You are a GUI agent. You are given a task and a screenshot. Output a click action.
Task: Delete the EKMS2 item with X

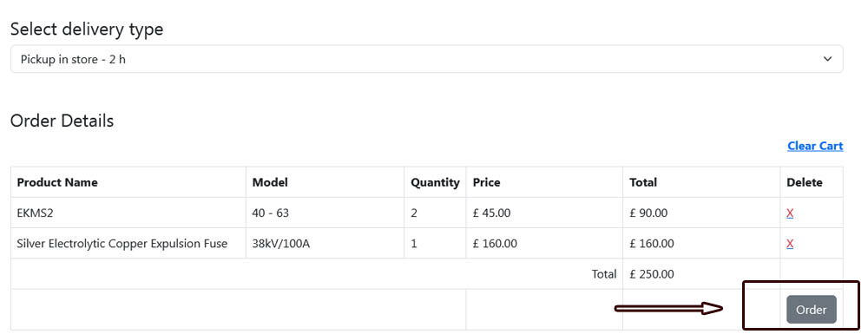(x=790, y=213)
